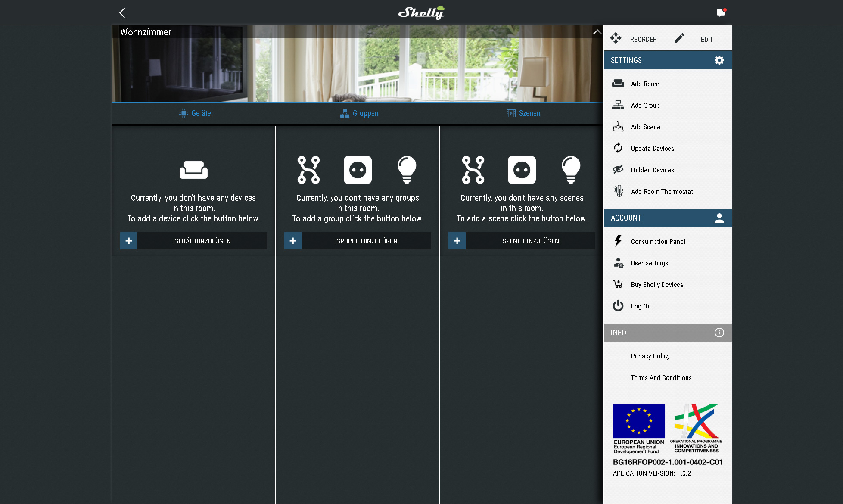Click the Add Group network icon

pyautogui.click(x=618, y=105)
